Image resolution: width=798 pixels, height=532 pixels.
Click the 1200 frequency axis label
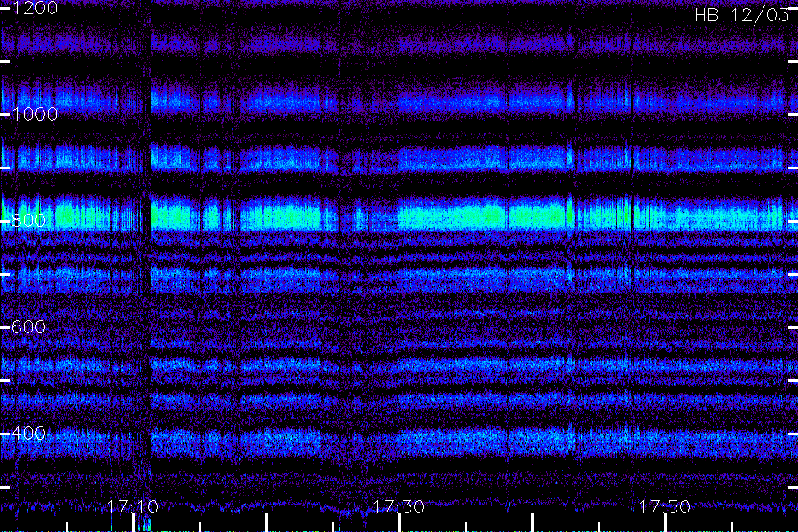tap(35, 8)
